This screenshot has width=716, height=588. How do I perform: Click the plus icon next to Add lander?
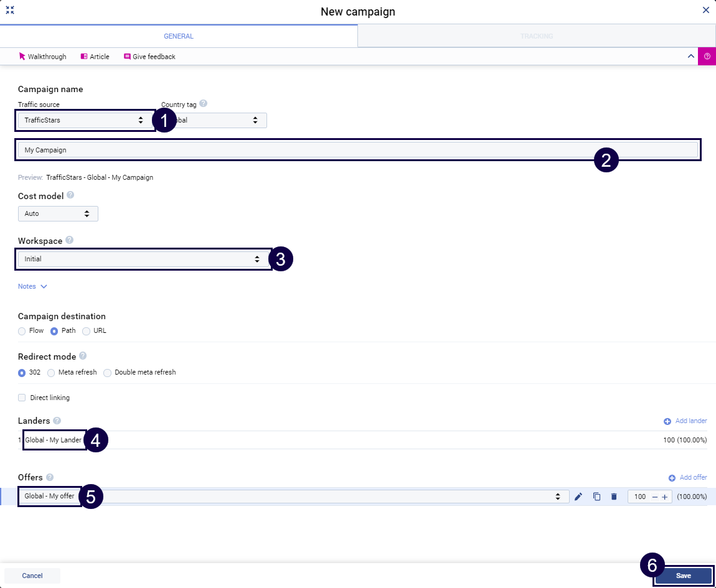667,421
